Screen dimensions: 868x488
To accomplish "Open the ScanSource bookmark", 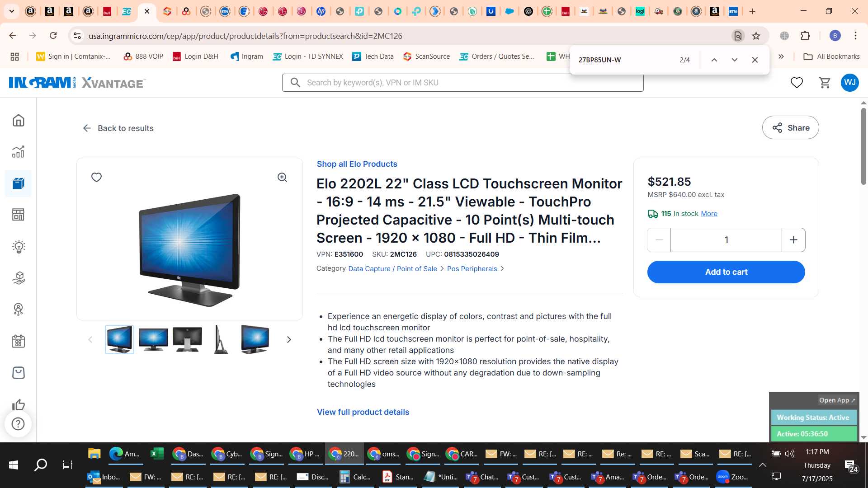I will point(427,56).
